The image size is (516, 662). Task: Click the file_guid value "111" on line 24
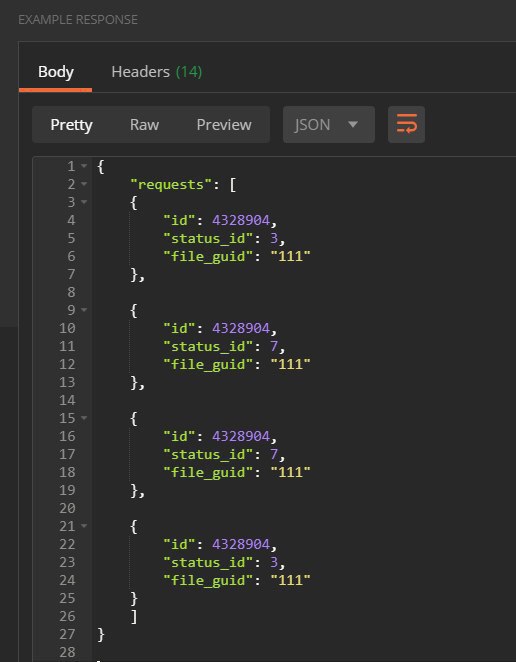pyautogui.click(x=291, y=581)
